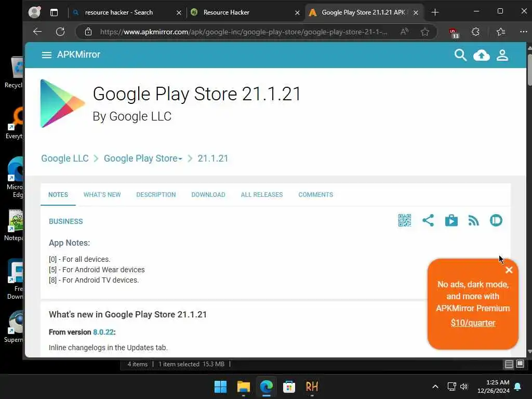Toggle the read aloud icon in address bar
532x399 pixels.
[x=404, y=32]
